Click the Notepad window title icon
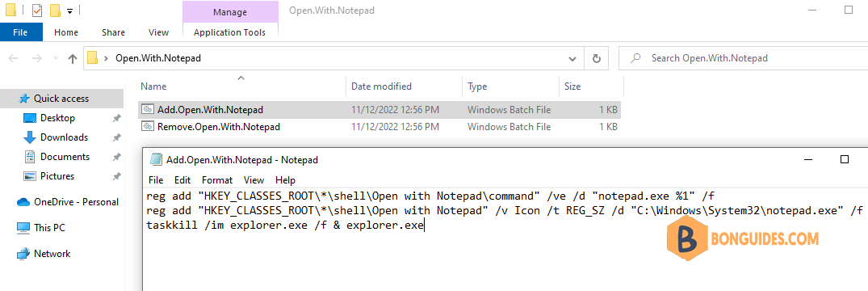 [156, 159]
